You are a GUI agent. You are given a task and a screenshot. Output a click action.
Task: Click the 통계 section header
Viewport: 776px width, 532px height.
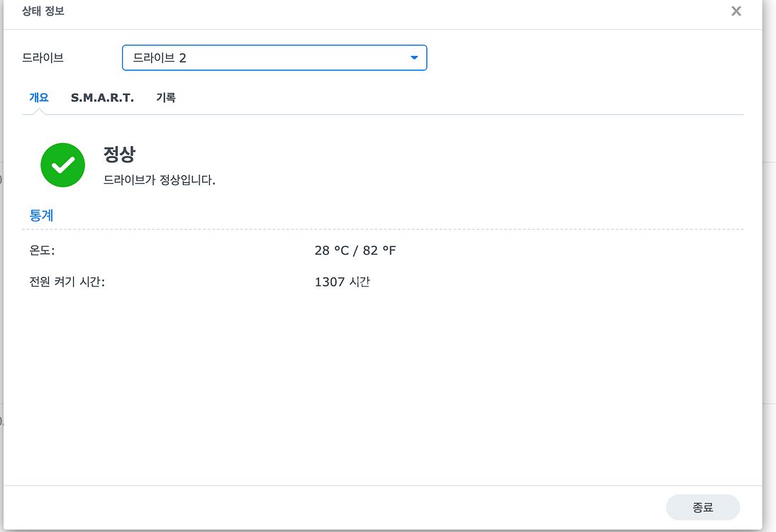coord(41,215)
